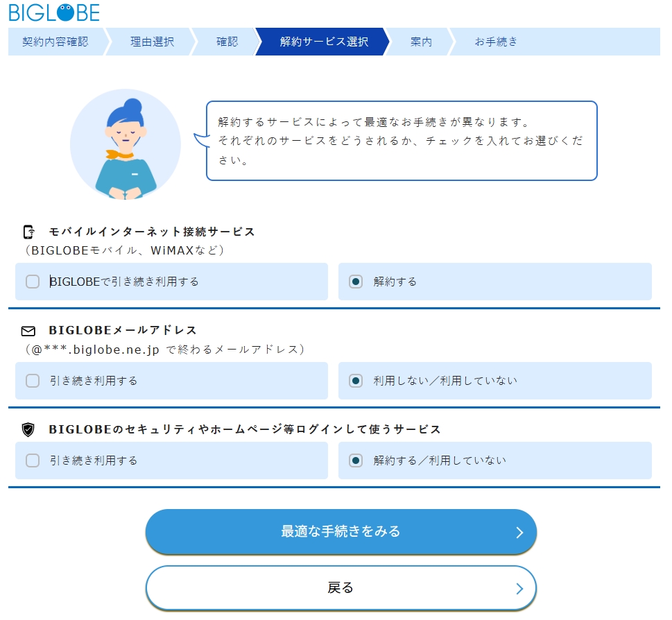Screen dimensions: 672x620
Task: Click the speech bubble guidance message
Action: [402, 141]
